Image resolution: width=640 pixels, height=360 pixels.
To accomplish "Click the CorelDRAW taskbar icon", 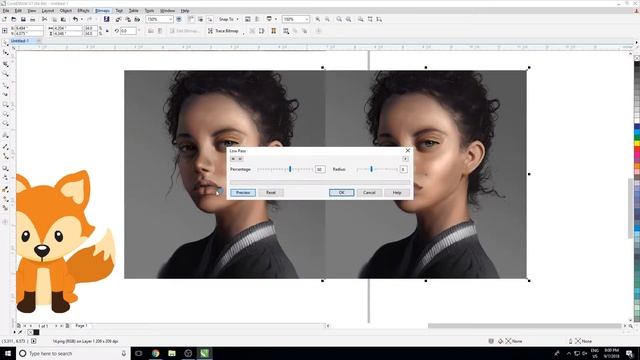I will [204, 353].
